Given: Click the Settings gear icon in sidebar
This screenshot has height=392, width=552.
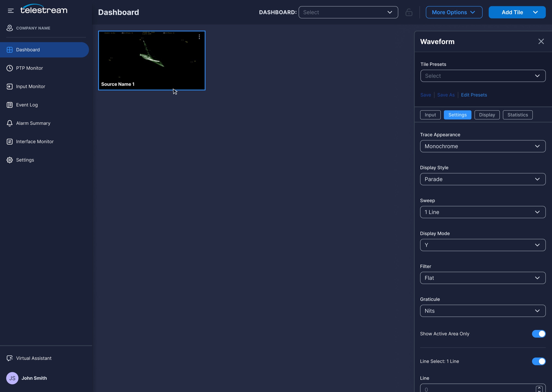Looking at the screenshot, I should tap(9, 160).
